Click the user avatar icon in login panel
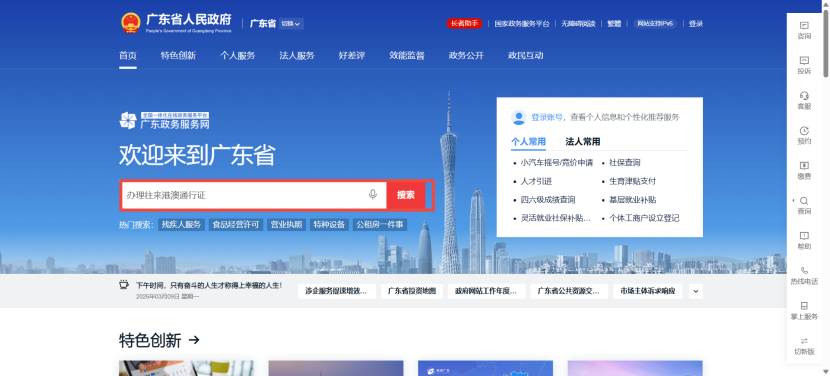 point(518,117)
